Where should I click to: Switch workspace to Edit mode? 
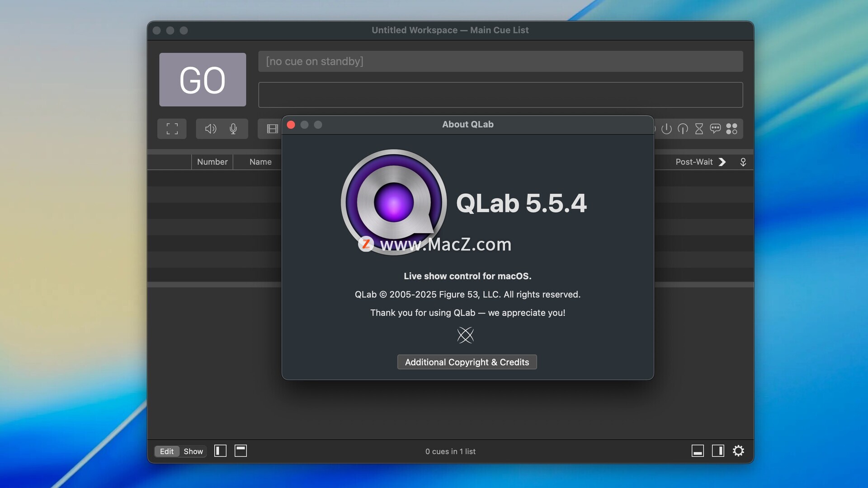[167, 451]
